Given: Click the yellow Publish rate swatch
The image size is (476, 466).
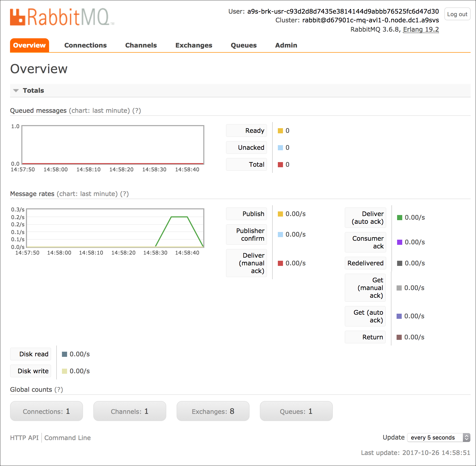Looking at the screenshot, I should point(280,214).
